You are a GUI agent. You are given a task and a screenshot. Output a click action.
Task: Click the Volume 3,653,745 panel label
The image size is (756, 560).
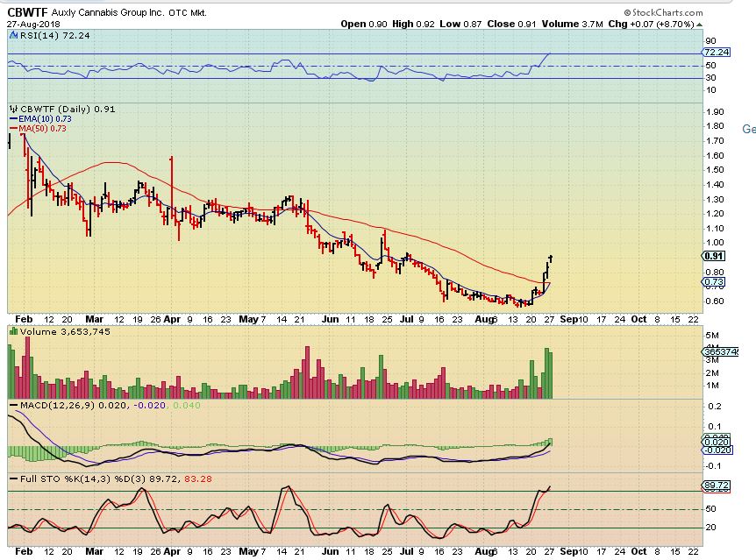point(53,331)
